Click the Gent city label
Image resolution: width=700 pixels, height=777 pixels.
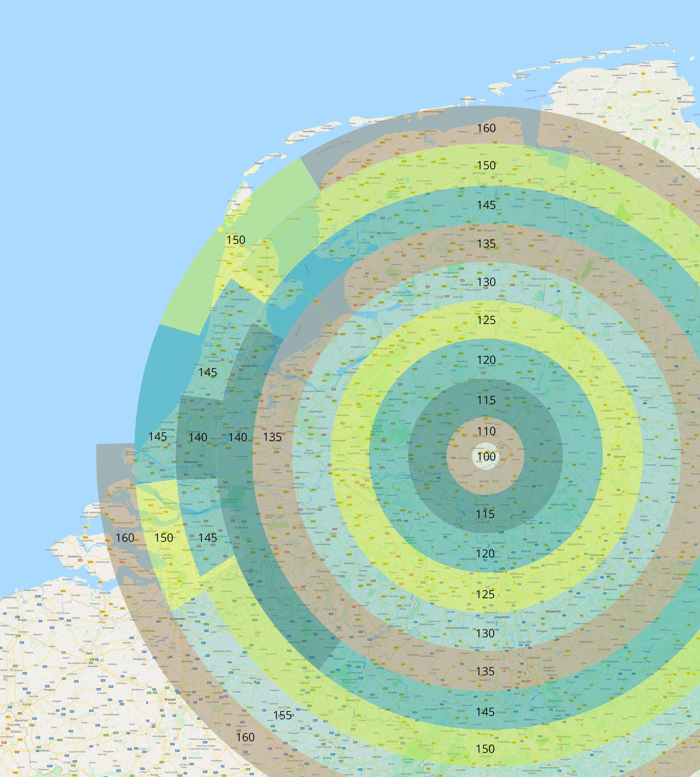click(89, 653)
